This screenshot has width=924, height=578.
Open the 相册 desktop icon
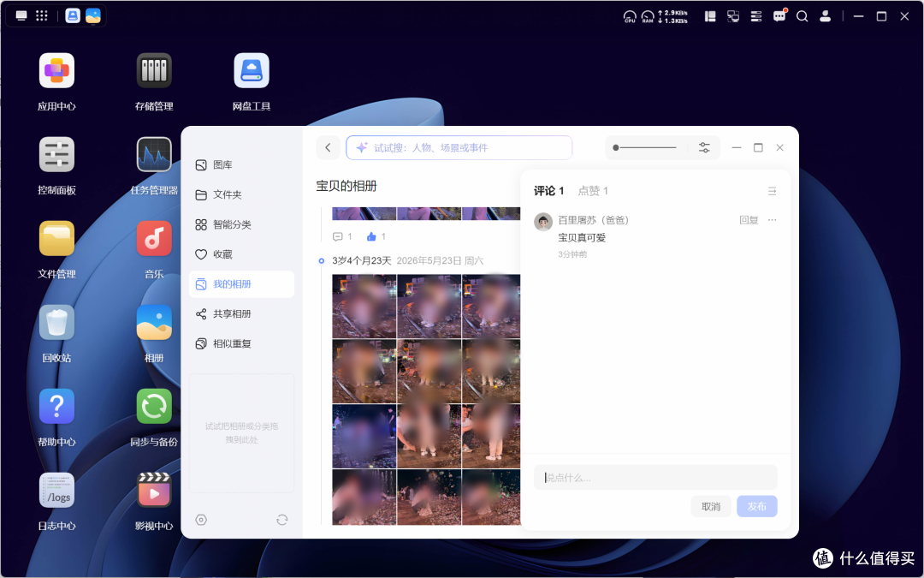(154, 323)
